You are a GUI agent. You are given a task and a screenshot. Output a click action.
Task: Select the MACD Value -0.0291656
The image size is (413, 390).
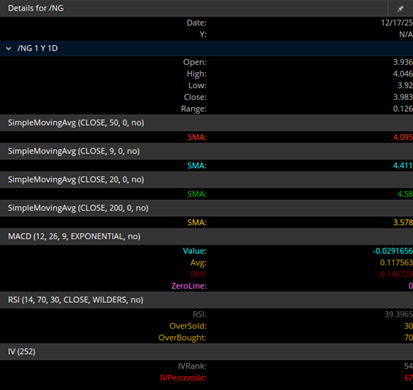(x=393, y=251)
